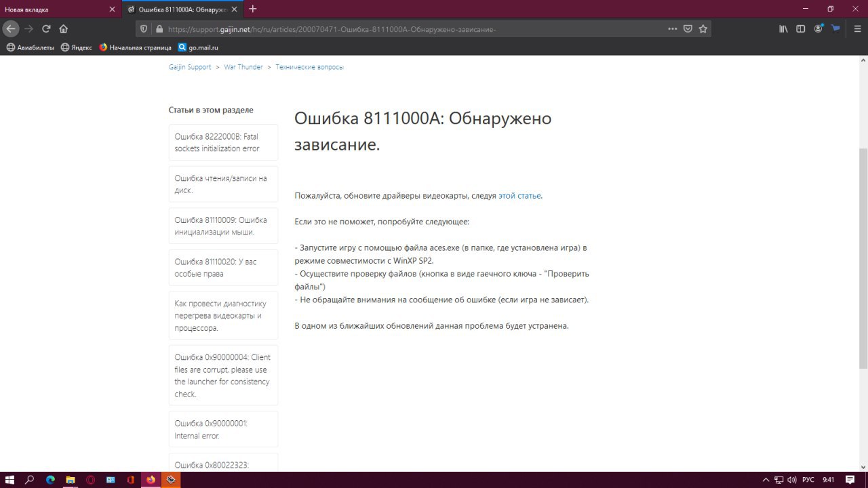Viewport: 868px width, 488px height.
Task: Click the scrollbar down arrow
Action: 863,466
